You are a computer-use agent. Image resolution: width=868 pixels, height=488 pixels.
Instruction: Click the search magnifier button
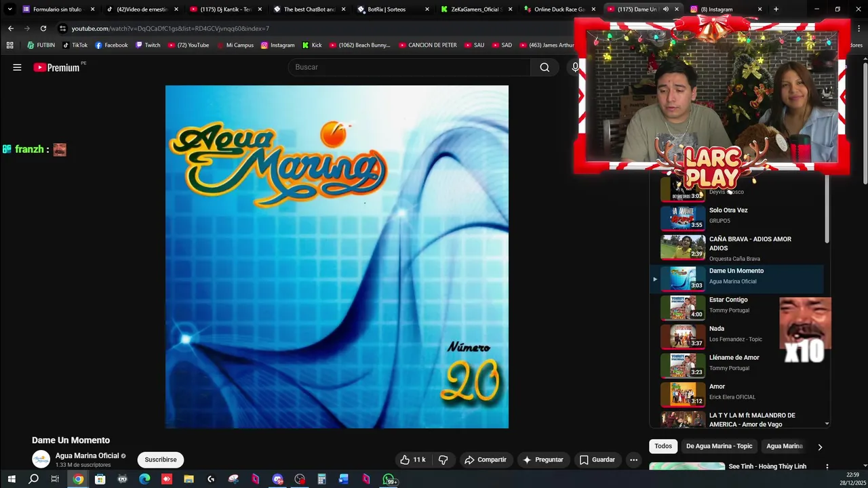click(x=545, y=67)
